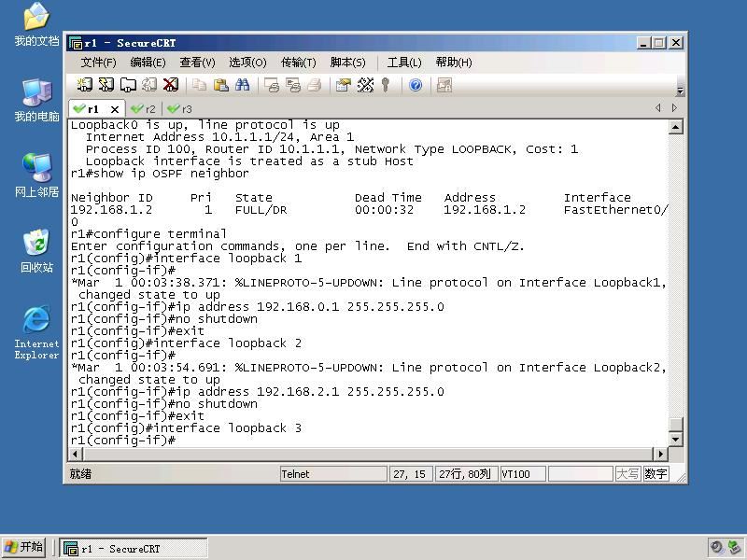Open the 工具(L) menu
This screenshot has width=747, height=560.
(x=404, y=63)
